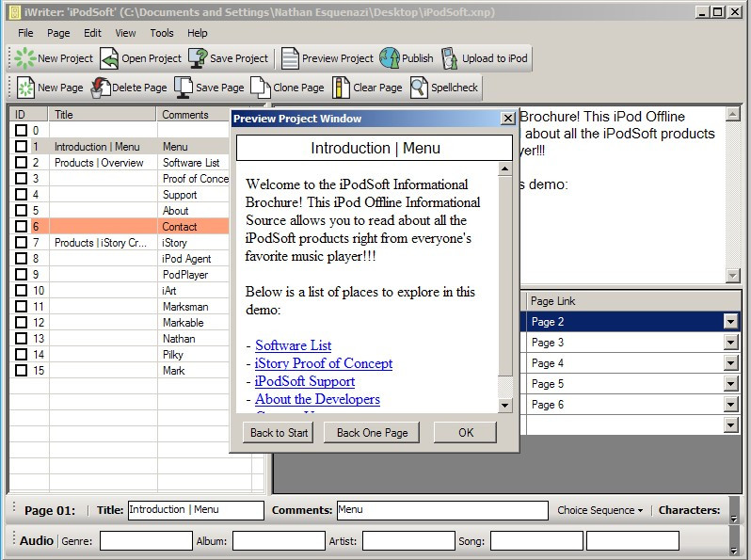Click the editor text scroll down arrow
The width and height of the screenshot is (751, 560).
[x=733, y=276]
